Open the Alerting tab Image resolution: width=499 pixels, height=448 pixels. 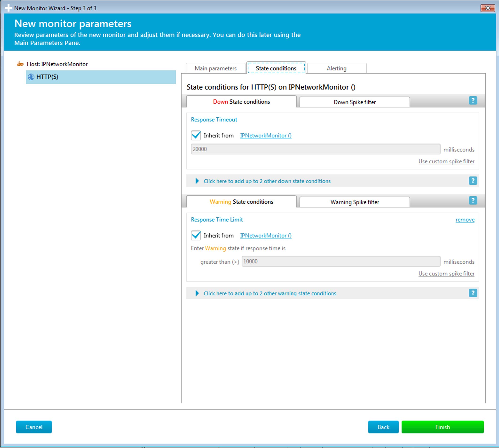(337, 68)
